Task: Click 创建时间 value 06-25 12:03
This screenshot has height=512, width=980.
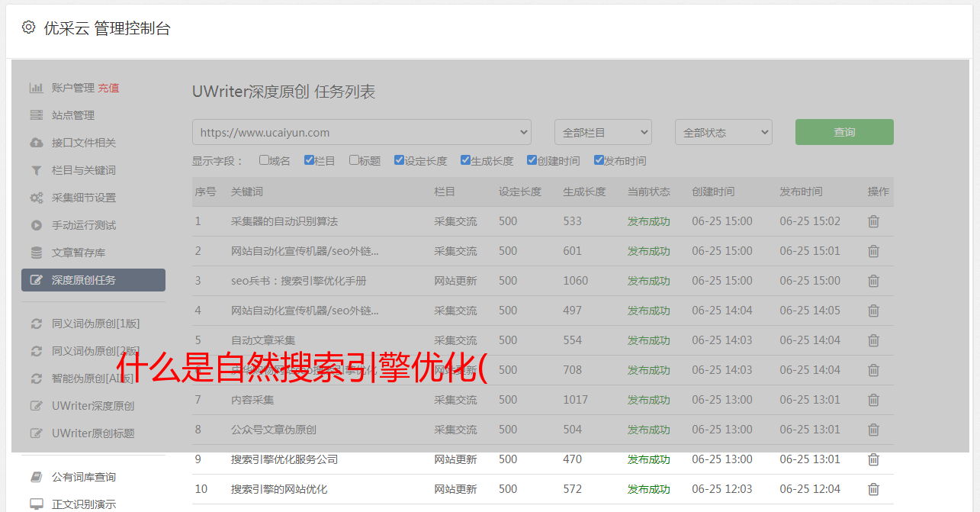Action: click(722, 489)
